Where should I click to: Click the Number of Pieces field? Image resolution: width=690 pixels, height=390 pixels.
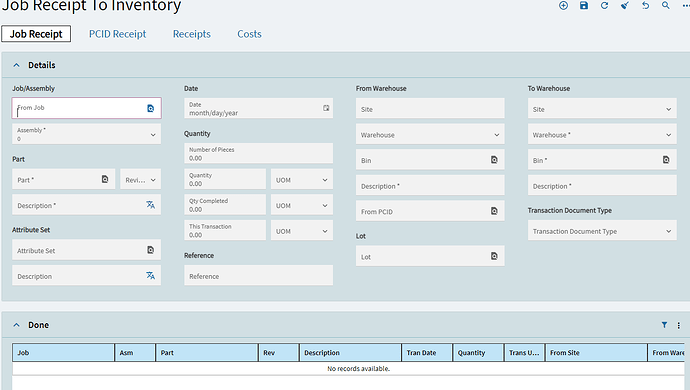click(x=258, y=154)
